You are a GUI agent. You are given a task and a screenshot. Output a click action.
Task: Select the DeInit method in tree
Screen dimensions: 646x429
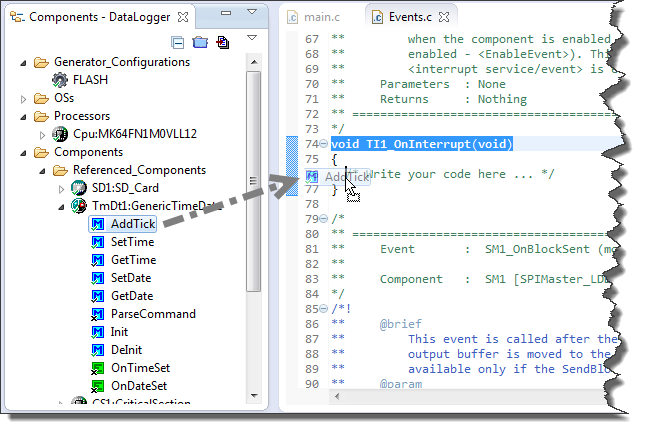coord(126,350)
